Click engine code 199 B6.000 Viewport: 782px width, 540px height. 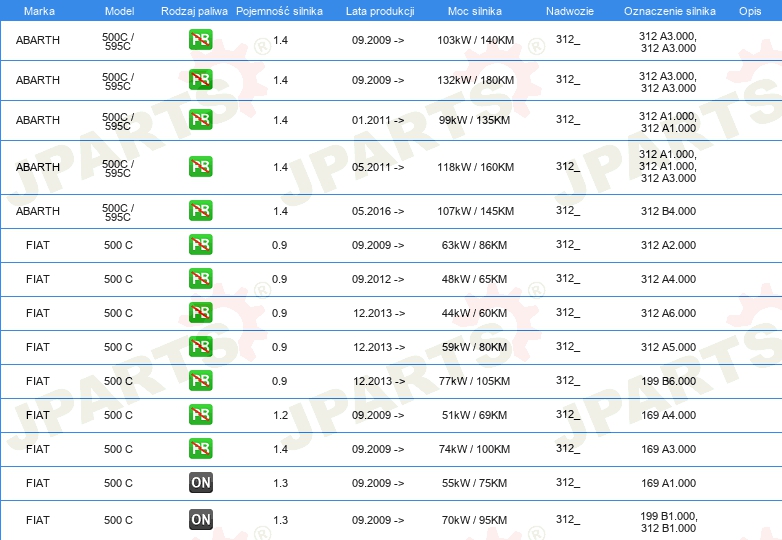[x=668, y=381]
